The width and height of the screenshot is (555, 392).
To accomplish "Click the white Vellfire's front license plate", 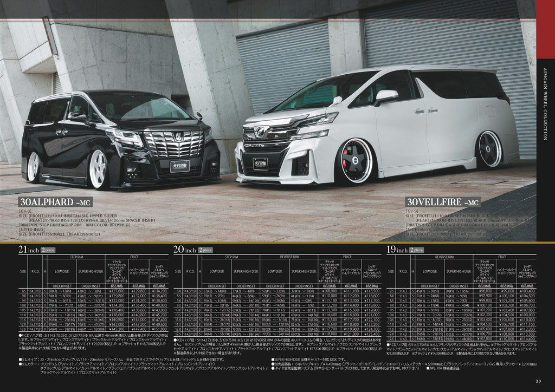I will pos(260,164).
